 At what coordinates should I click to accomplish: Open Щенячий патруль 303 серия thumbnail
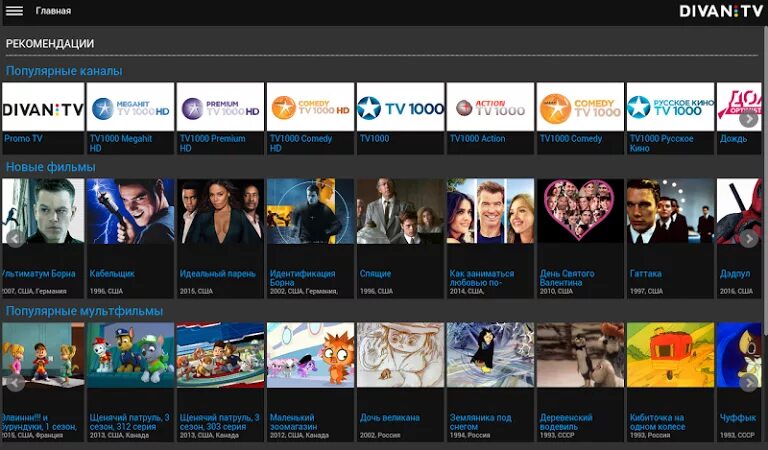click(220, 355)
